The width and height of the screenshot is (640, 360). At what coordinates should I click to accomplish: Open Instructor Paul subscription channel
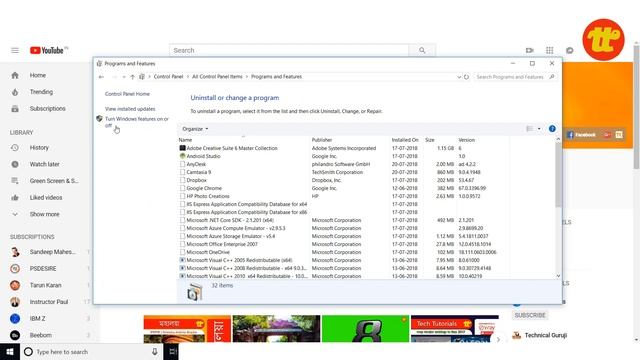pyautogui.click(x=49, y=302)
